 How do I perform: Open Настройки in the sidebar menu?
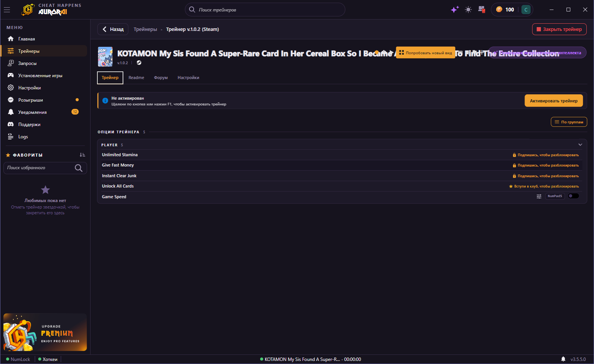[x=45, y=88]
